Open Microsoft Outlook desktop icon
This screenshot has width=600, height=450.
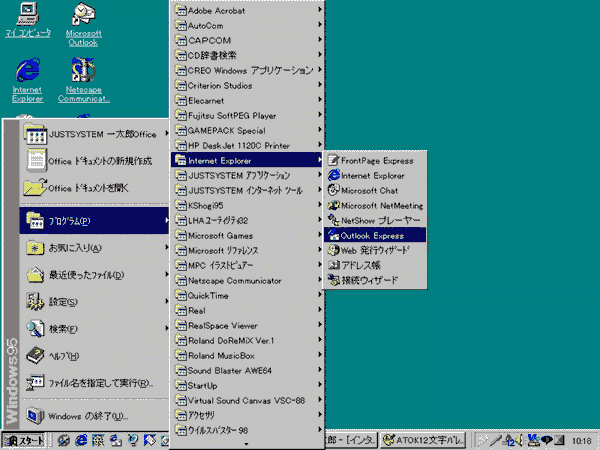[83, 24]
